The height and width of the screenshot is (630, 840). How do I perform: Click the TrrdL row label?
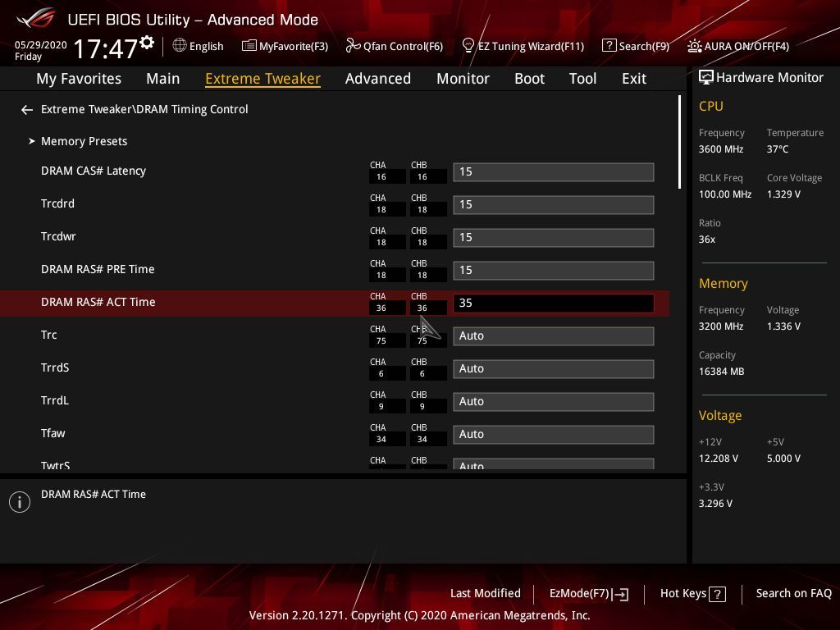coord(55,400)
